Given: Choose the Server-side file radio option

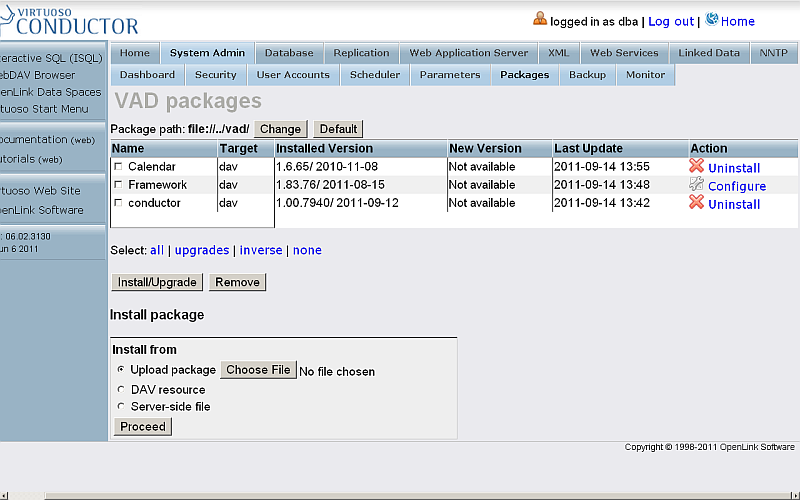Looking at the screenshot, I should point(121,406).
